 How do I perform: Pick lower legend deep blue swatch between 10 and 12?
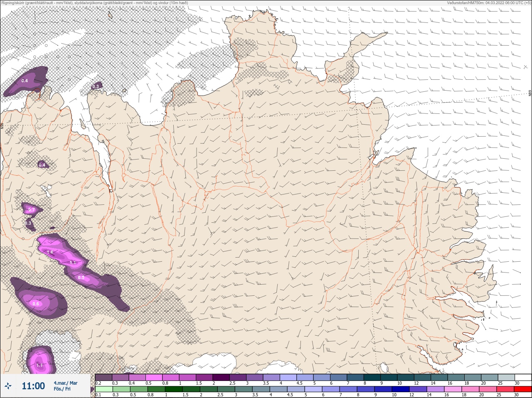point(401,389)
